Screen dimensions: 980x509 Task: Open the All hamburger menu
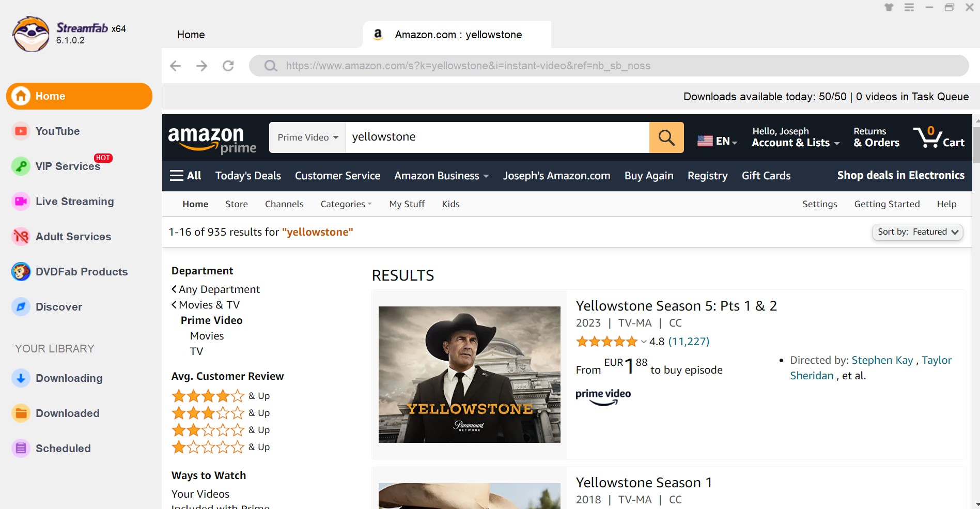[x=185, y=176]
